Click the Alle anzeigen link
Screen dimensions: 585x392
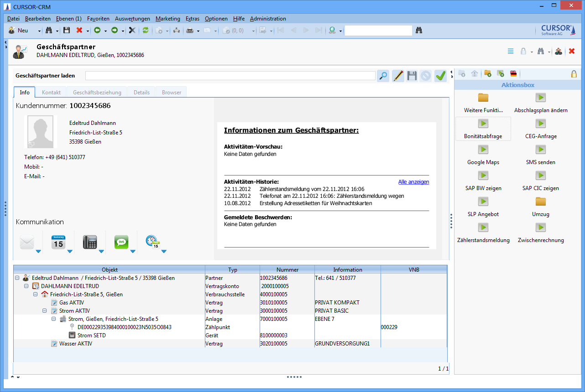click(413, 182)
